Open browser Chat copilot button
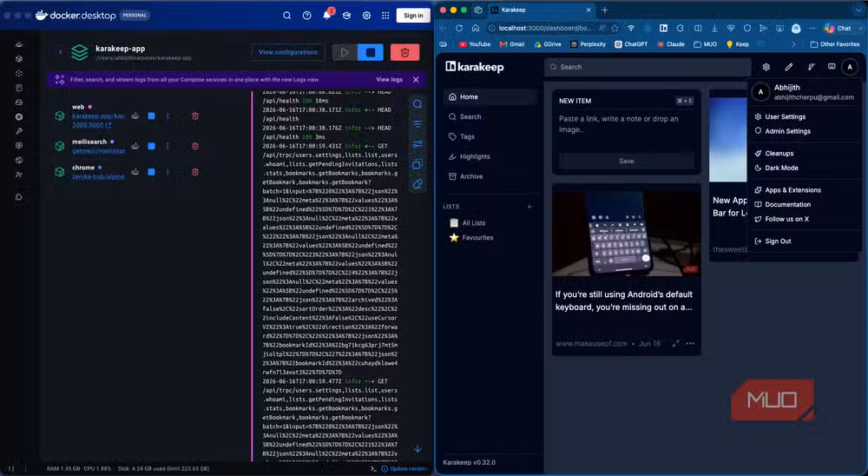The height and width of the screenshot is (476, 868). [x=838, y=28]
